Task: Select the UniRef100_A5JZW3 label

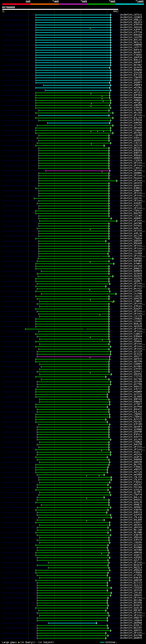Action: pyautogui.click(x=131, y=113)
